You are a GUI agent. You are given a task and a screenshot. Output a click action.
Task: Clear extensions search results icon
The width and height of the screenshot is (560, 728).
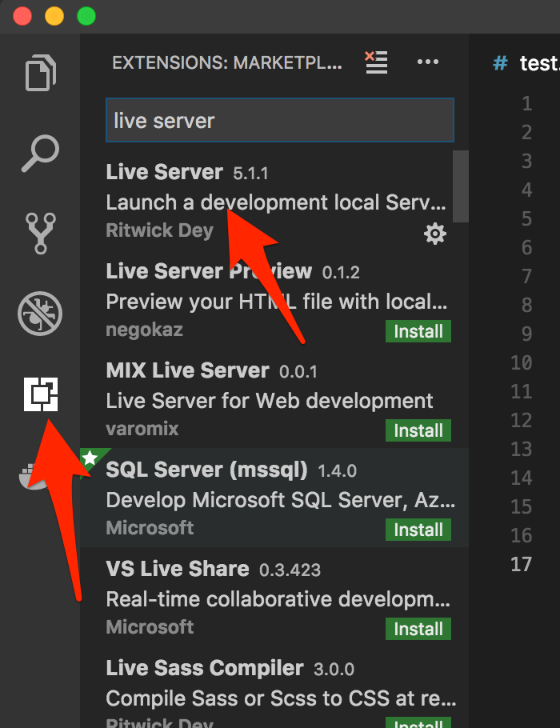pos(376,62)
